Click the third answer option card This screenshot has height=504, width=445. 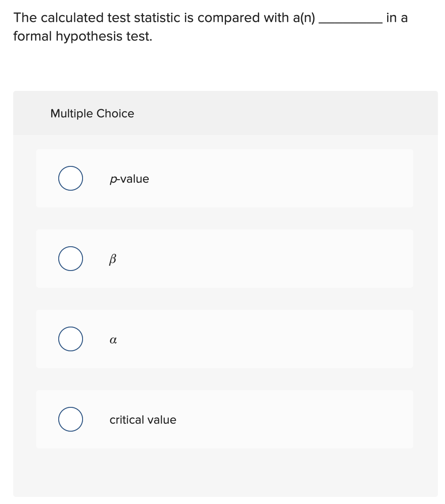pos(224,339)
